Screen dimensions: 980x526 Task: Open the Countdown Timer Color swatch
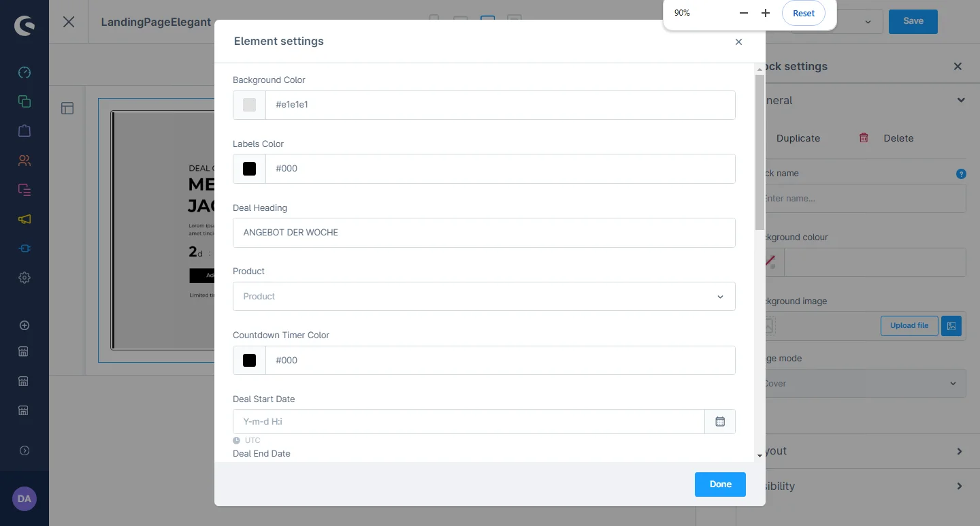pyautogui.click(x=250, y=361)
